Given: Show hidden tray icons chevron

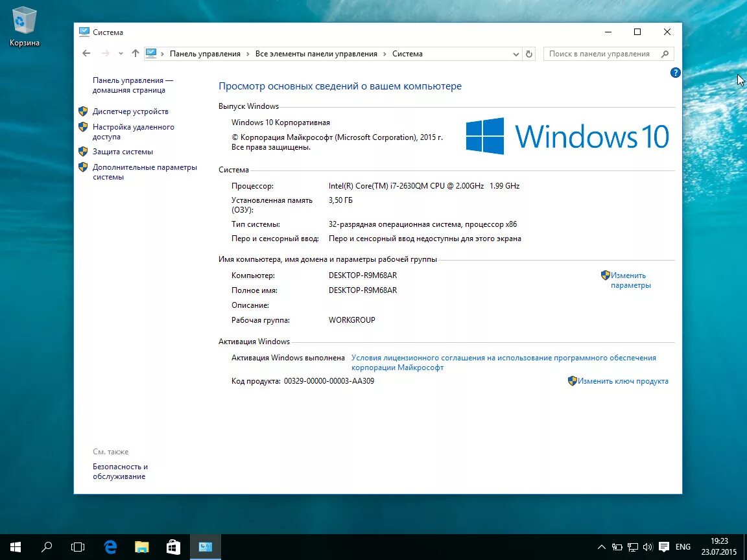Looking at the screenshot, I should pyautogui.click(x=601, y=547).
